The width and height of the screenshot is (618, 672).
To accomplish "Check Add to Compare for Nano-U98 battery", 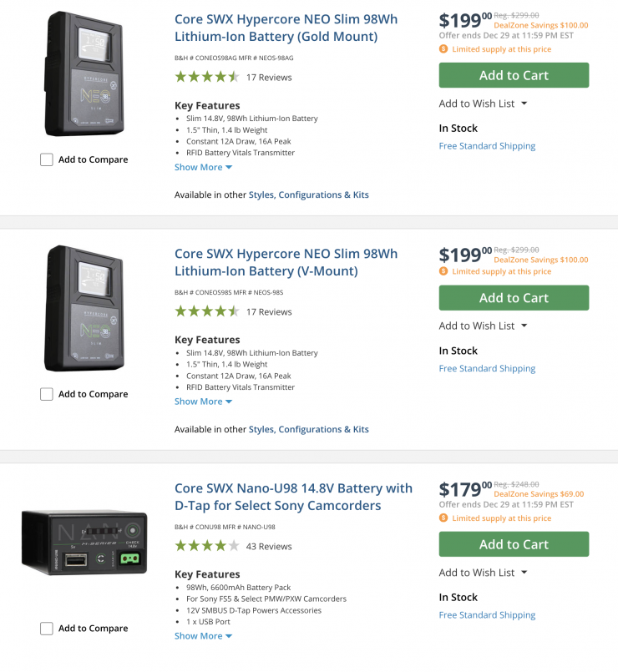I will point(47,629).
